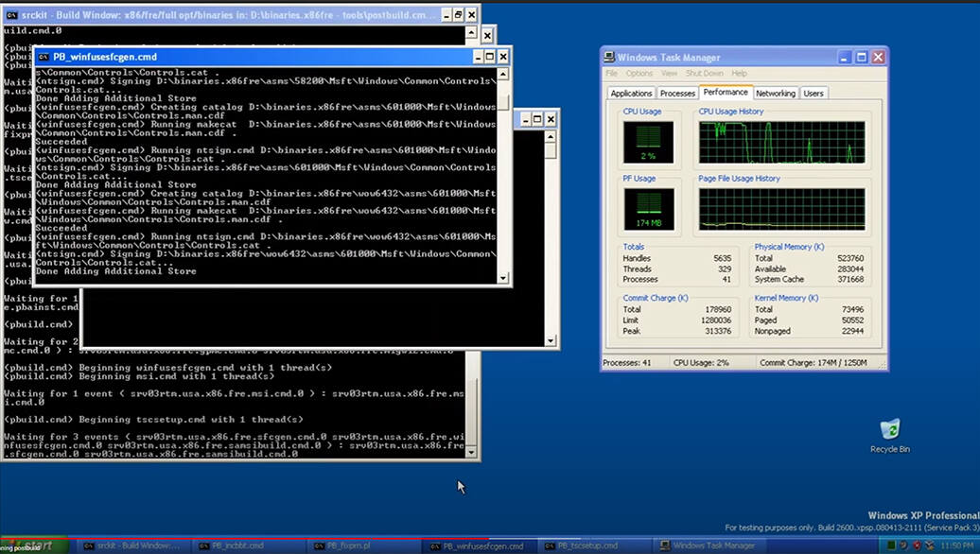The height and width of the screenshot is (554, 980).
Task: Click the 'Beginning tscsetup.cmd with 1 thread(s)' console line
Action: coord(153,420)
